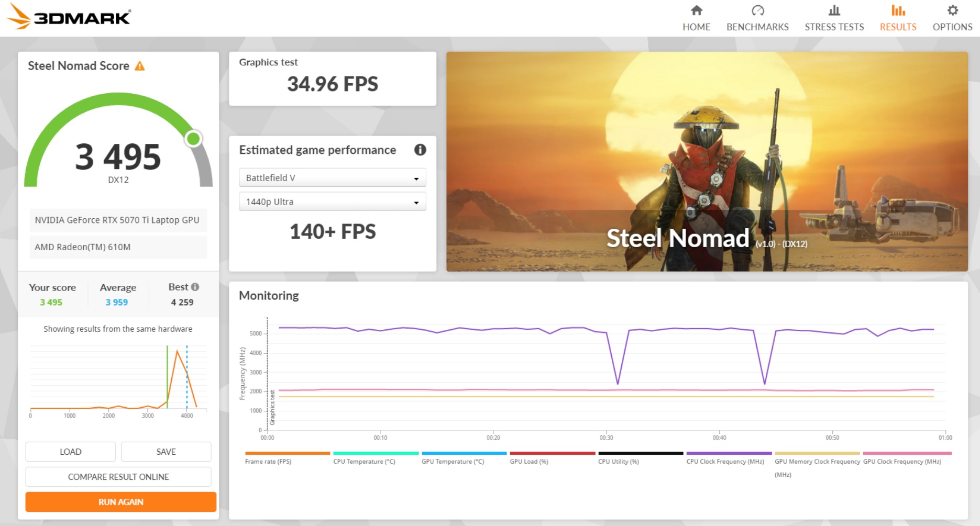
Task: Click the info icon for Estimated game performance
Action: [x=420, y=150]
